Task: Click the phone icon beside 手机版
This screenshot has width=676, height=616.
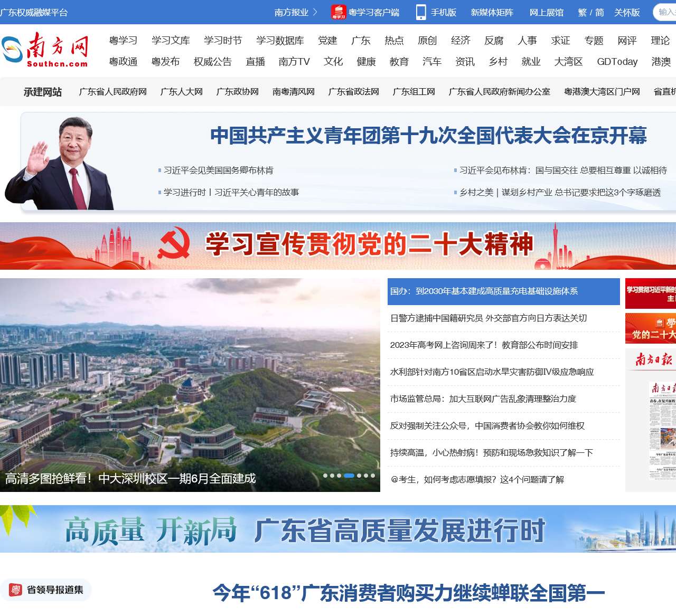Action: point(421,12)
